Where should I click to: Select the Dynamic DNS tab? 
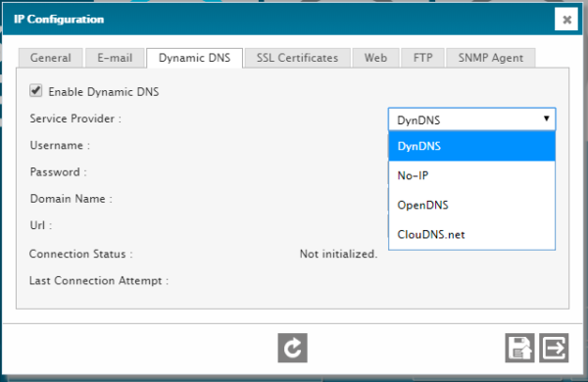[x=195, y=58]
